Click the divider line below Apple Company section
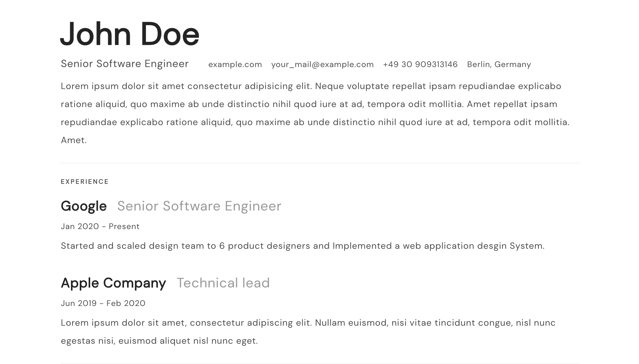Screen dimensions: 639x364 (320, 363)
